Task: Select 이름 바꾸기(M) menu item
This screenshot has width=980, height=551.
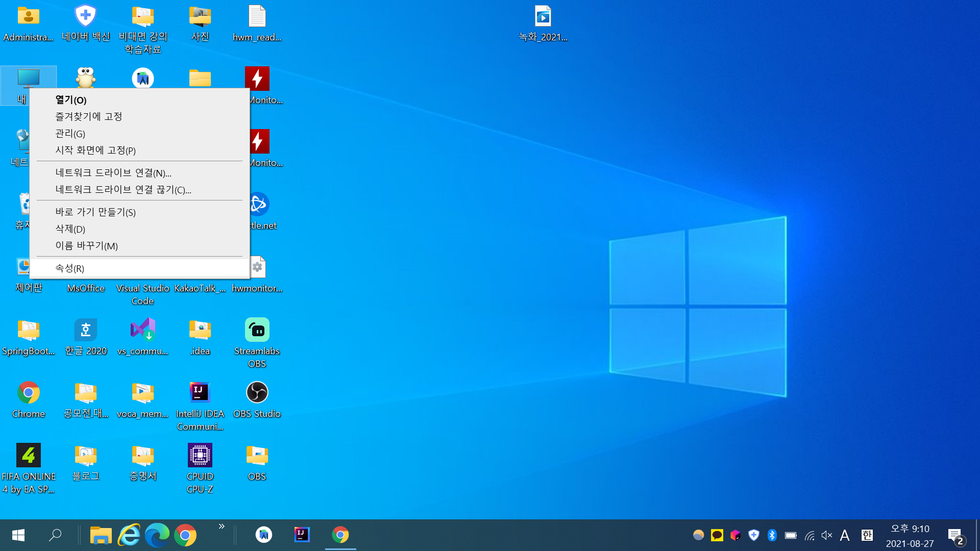Action: pos(87,246)
